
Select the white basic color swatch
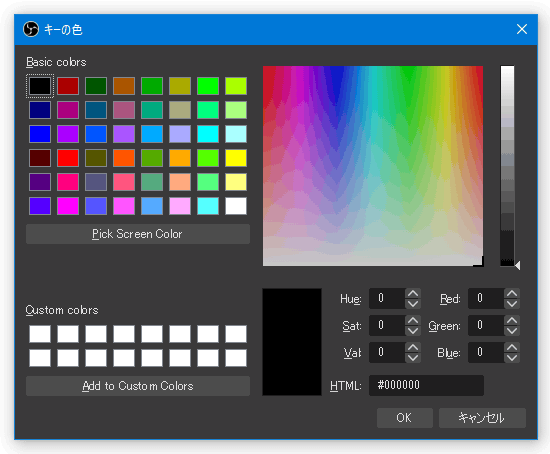tap(236, 206)
